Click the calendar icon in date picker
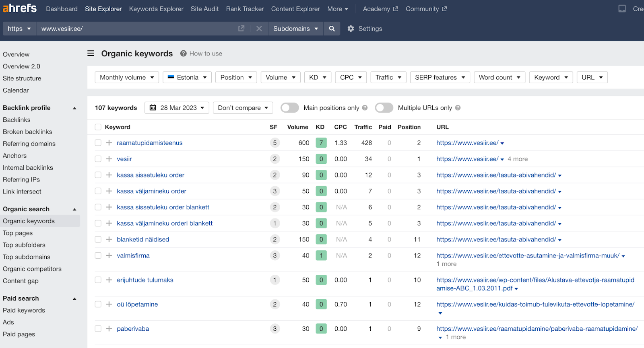 153,108
